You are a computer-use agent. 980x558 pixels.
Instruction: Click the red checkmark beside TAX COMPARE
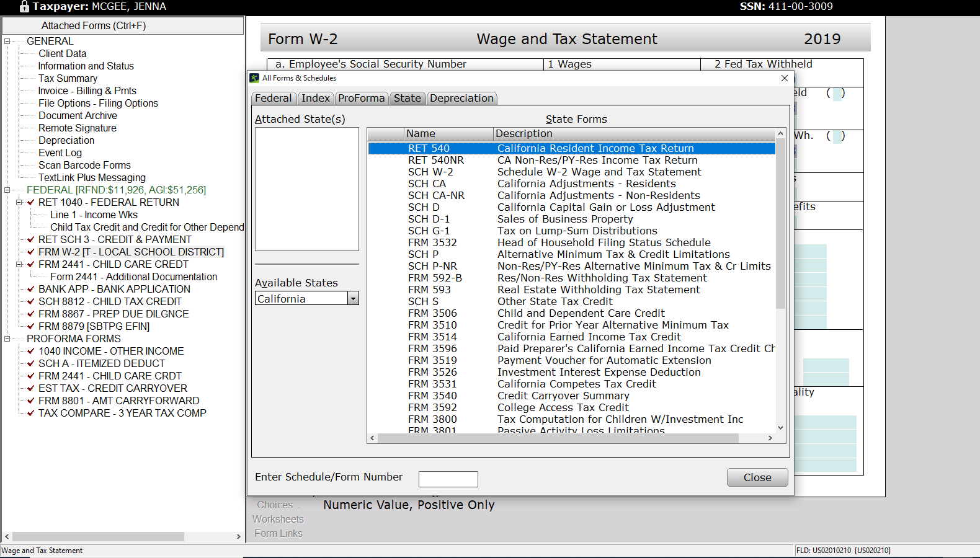pos(31,413)
